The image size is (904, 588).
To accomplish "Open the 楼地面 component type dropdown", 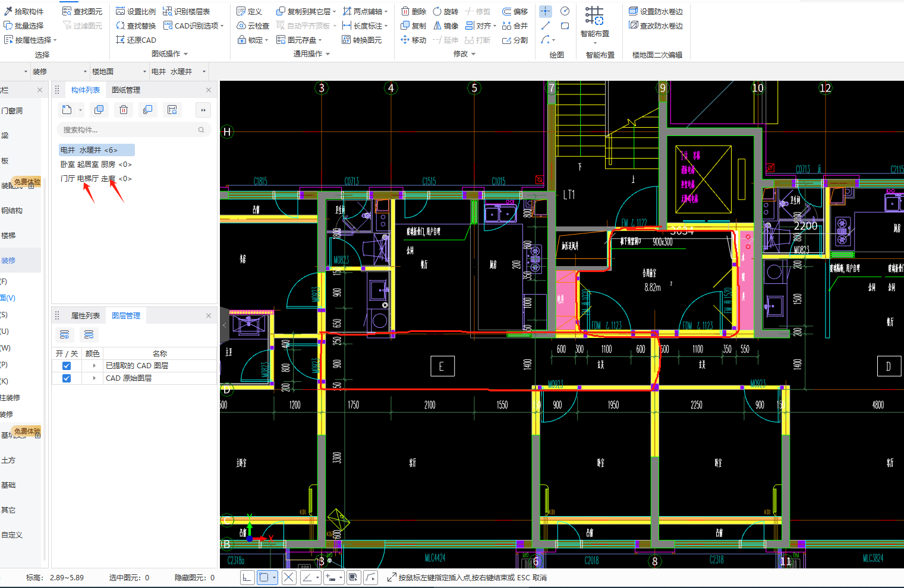I will [x=145, y=71].
